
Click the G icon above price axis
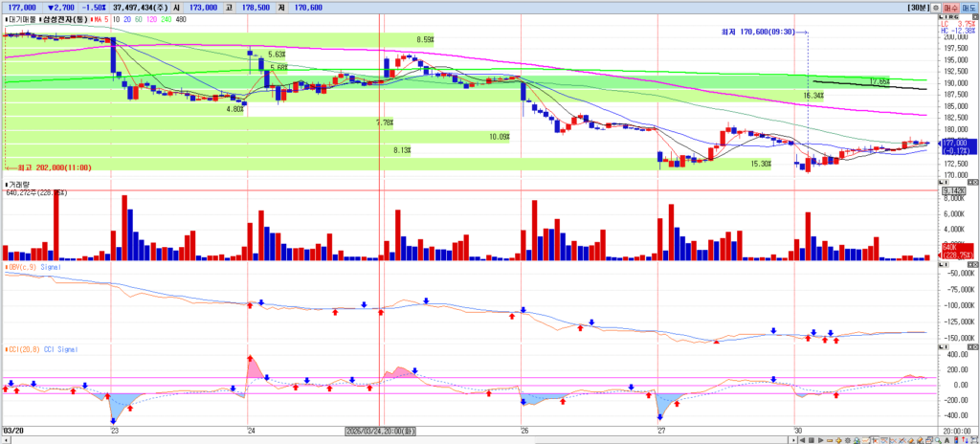pos(957,17)
